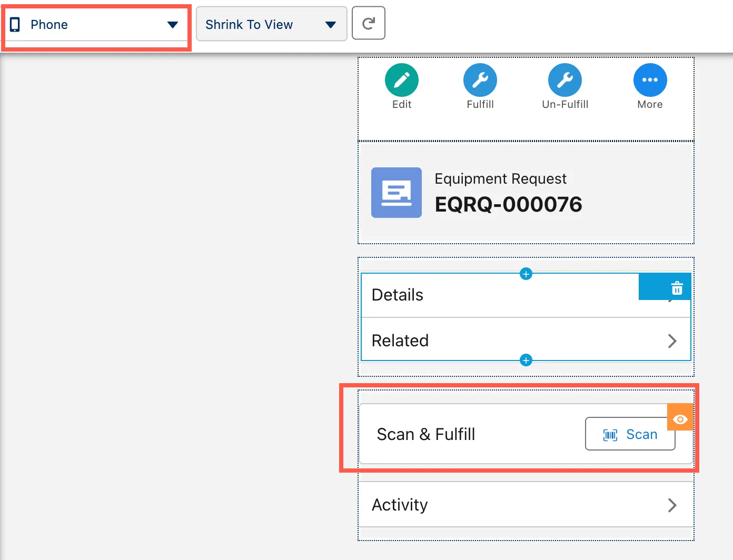Click the refresh preview icon

tap(369, 23)
